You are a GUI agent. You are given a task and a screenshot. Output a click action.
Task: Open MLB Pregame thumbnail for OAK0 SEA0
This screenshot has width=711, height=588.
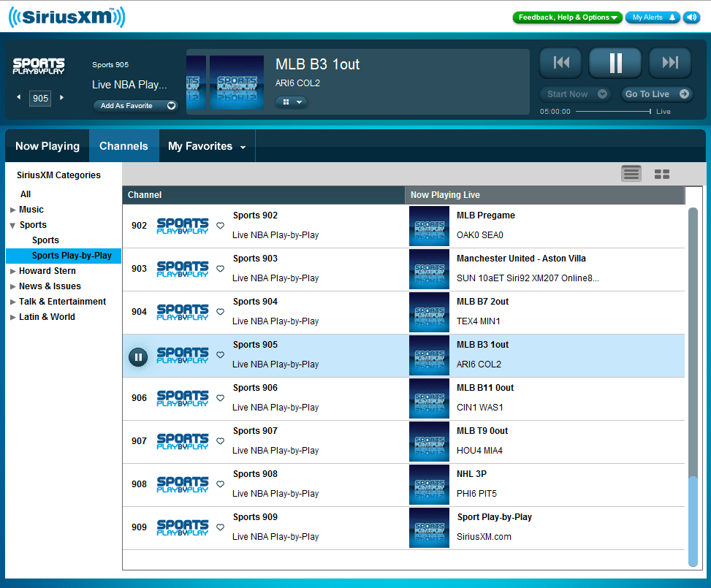click(429, 226)
